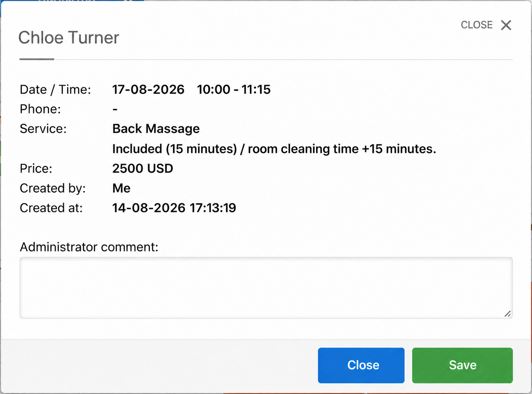
Task: Click the Phone label
Action: pos(40,109)
